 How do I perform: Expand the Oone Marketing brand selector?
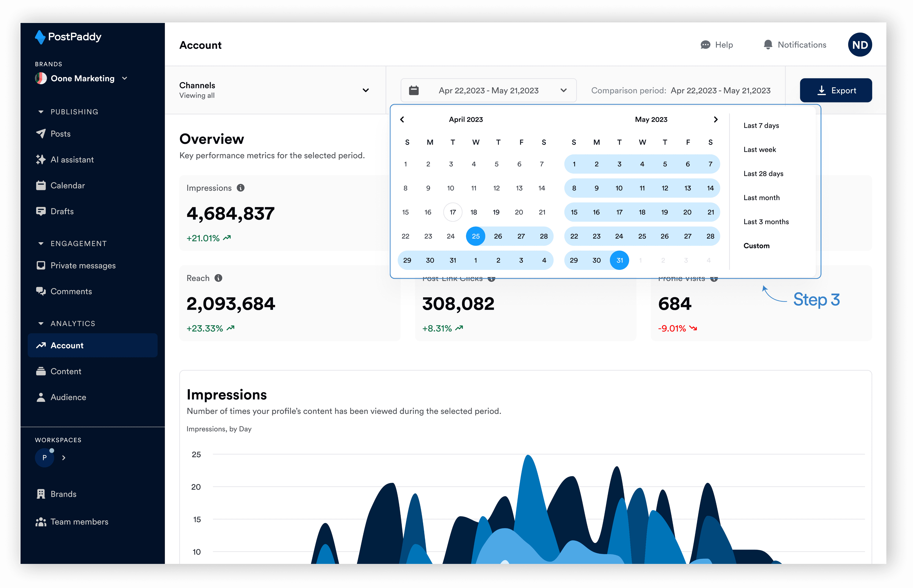click(124, 78)
